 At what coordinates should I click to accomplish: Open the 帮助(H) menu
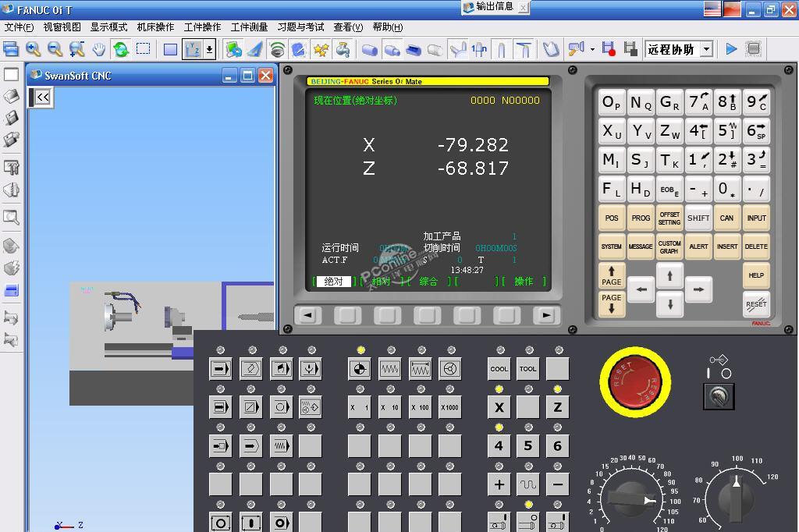click(x=388, y=27)
